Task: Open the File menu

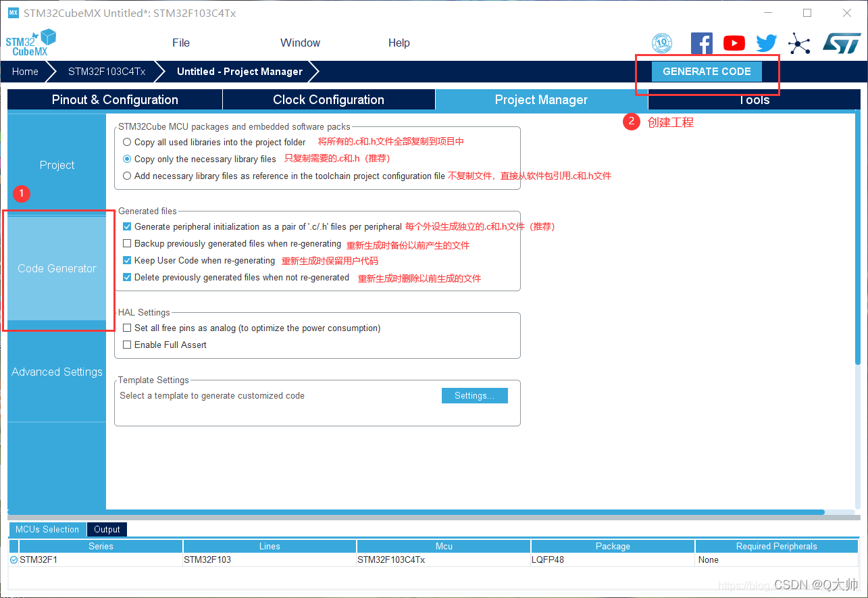Action: tap(181, 43)
